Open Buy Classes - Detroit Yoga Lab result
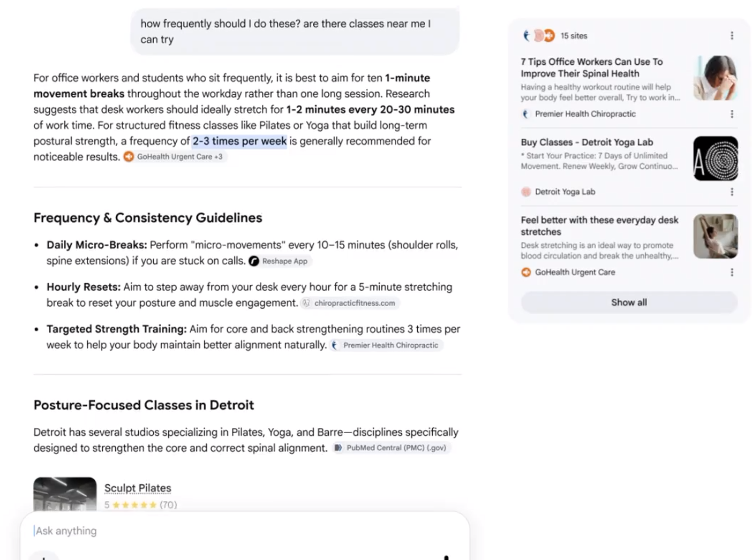The width and height of the screenshot is (752, 560). tap(587, 142)
